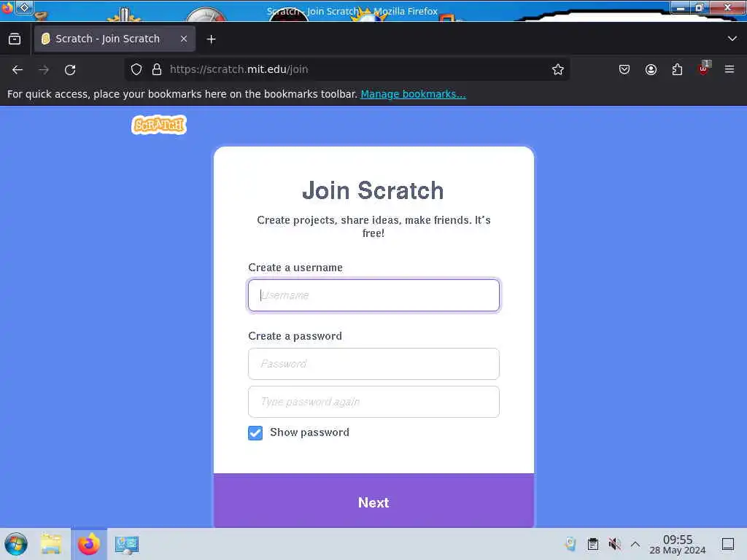Screen dimensions: 747x560
Task: Close the Scratch - Join Scratch tab
Action: [x=184, y=39]
